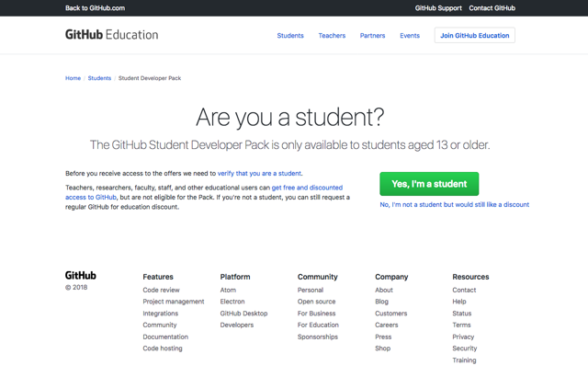Open the Events nav item
The height and width of the screenshot is (377, 588).
tap(410, 36)
